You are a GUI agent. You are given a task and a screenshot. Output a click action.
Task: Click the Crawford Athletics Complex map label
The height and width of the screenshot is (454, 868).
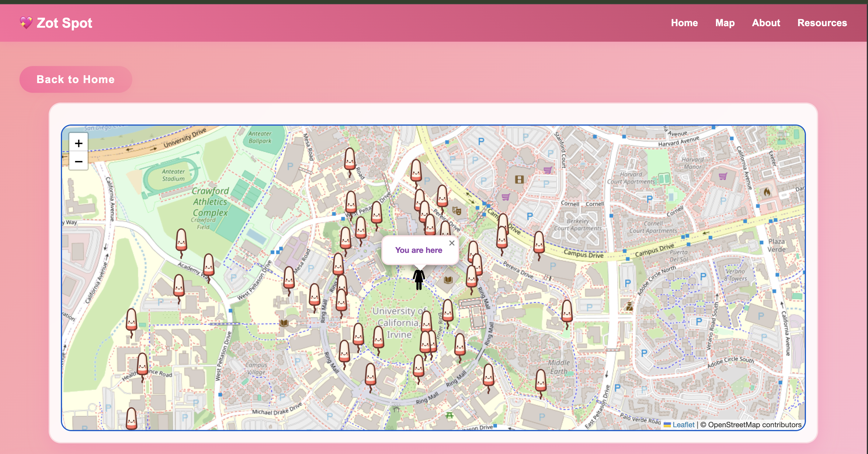pyautogui.click(x=210, y=201)
